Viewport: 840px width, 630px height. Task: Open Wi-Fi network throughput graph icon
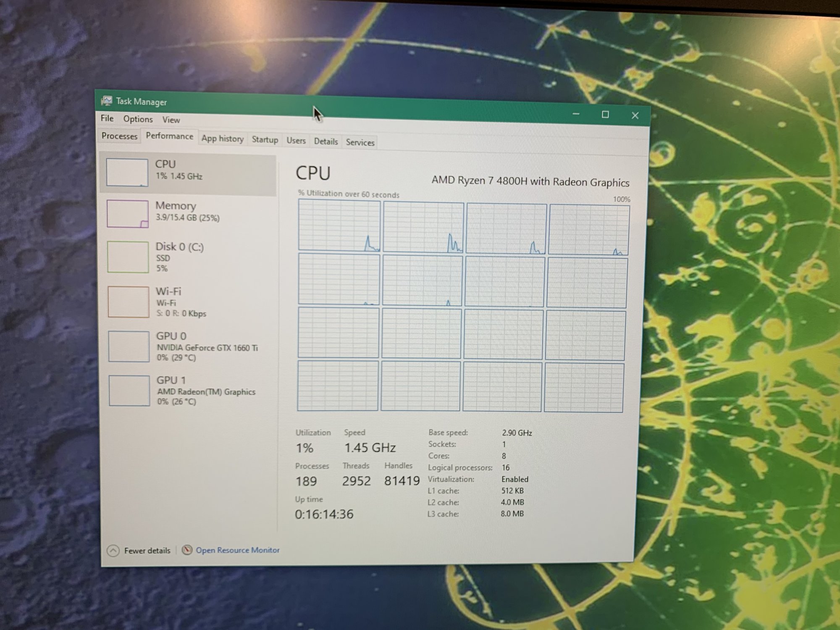(x=128, y=302)
